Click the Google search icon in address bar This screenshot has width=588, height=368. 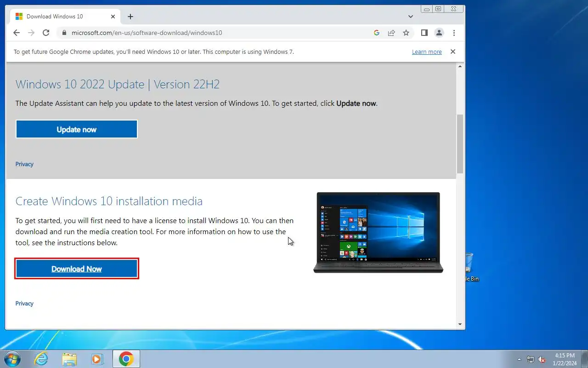click(377, 33)
